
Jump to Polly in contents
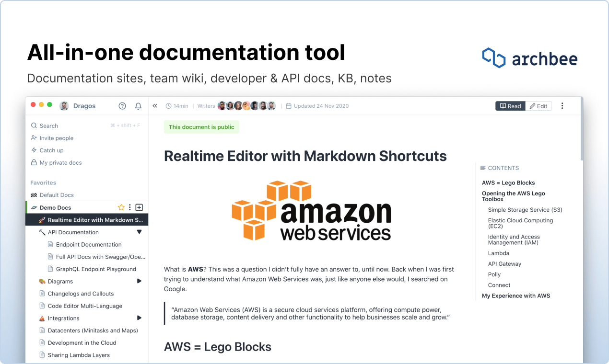click(x=494, y=274)
